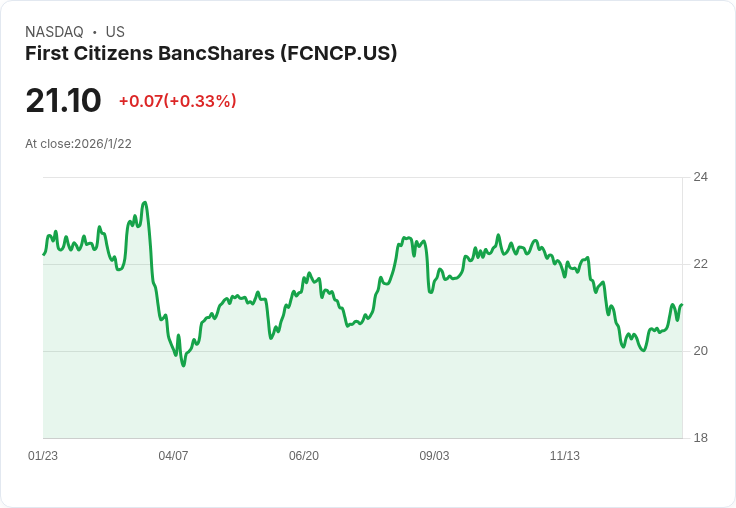Click the 20 y-axis price label
736x508 pixels.
[x=701, y=351]
